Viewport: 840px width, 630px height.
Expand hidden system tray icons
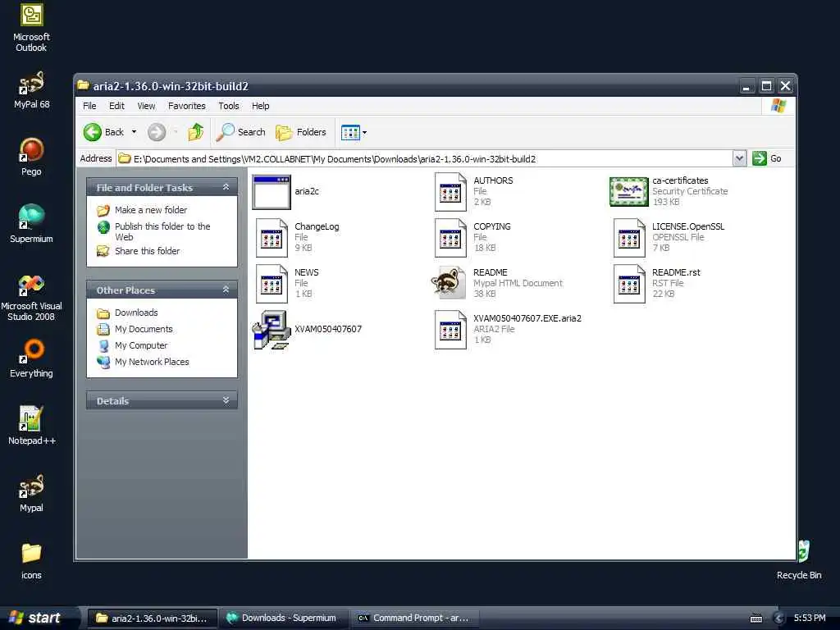pyautogui.click(x=779, y=619)
